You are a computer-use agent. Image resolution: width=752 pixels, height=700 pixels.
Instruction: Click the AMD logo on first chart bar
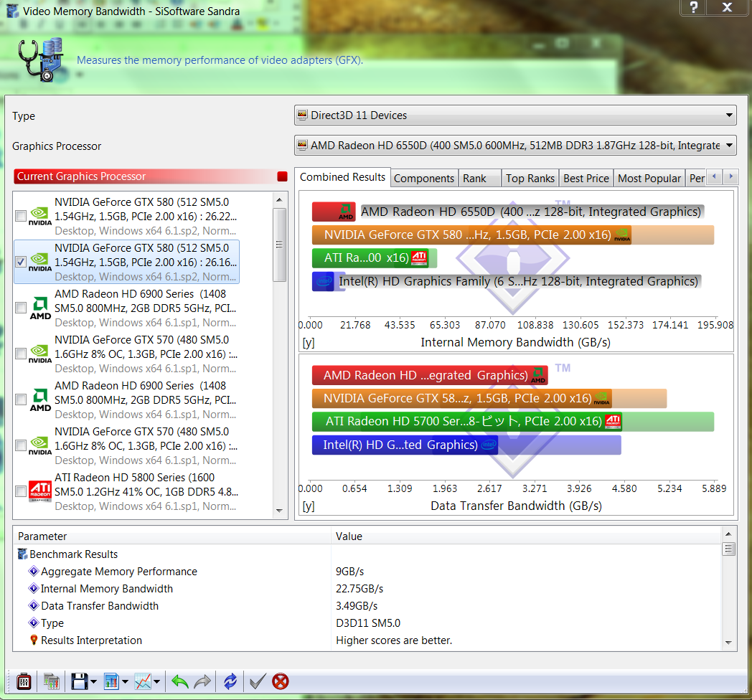pyautogui.click(x=346, y=212)
